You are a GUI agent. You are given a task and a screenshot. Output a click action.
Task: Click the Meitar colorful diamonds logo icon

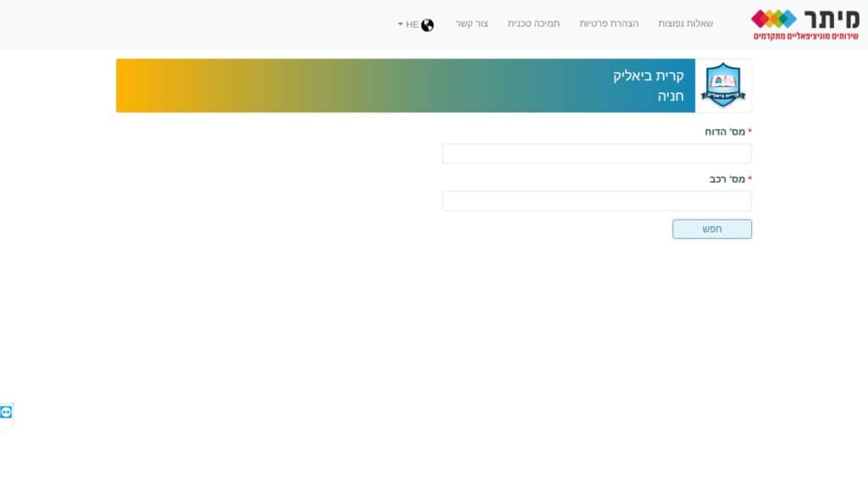coord(773,18)
